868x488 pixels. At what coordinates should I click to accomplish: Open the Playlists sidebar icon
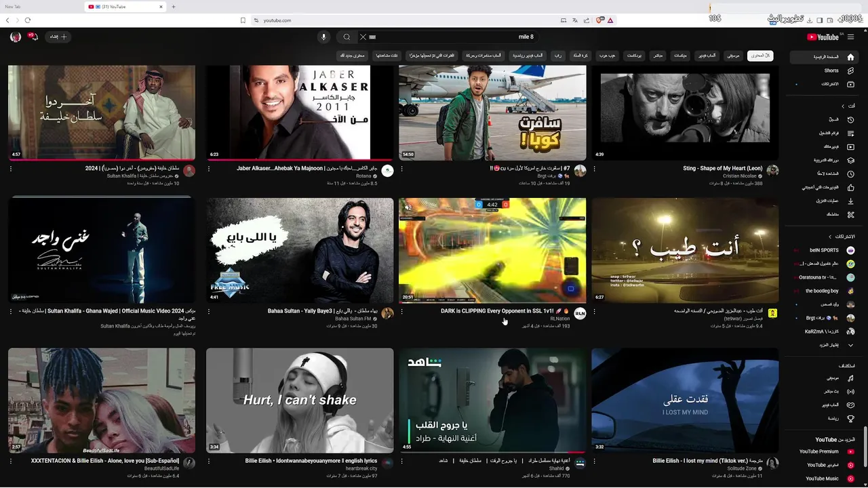click(850, 134)
